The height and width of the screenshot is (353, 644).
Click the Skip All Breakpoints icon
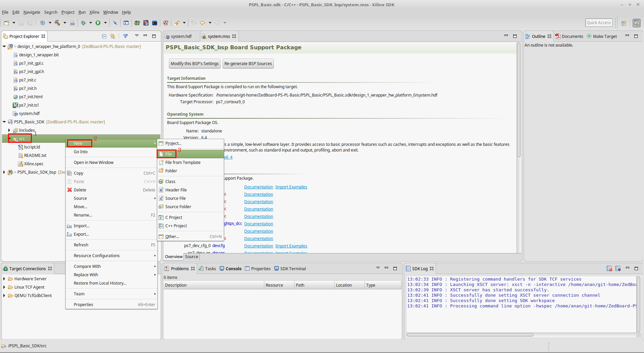pyautogui.click(x=115, y=23)
